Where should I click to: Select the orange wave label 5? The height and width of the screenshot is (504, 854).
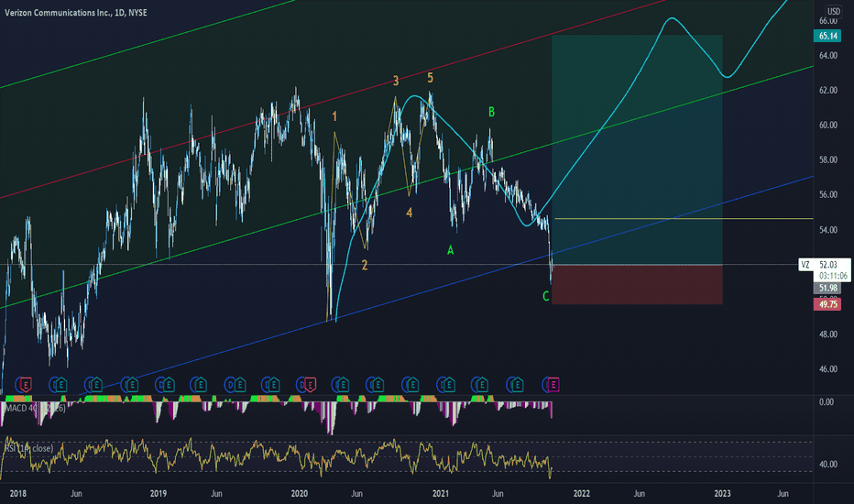click(431, 78)
